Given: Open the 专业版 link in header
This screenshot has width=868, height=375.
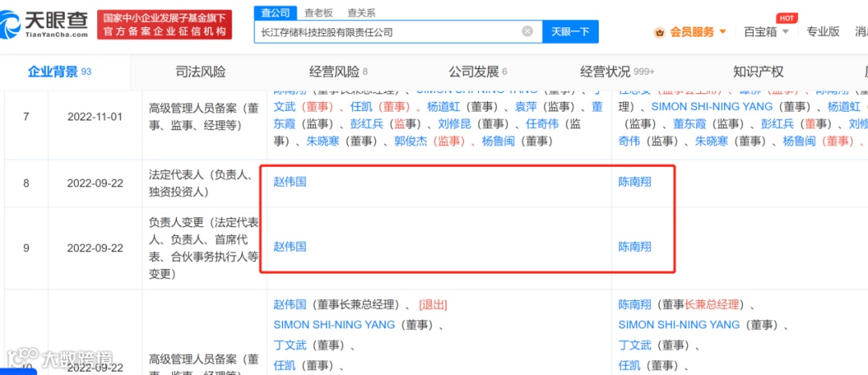Looking at the screenshot, I should click(823, 32).
